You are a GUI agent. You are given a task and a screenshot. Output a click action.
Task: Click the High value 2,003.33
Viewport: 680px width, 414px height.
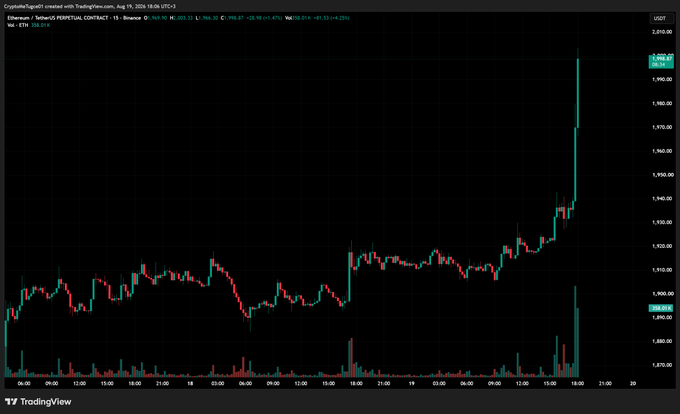(x=183, y=18)
